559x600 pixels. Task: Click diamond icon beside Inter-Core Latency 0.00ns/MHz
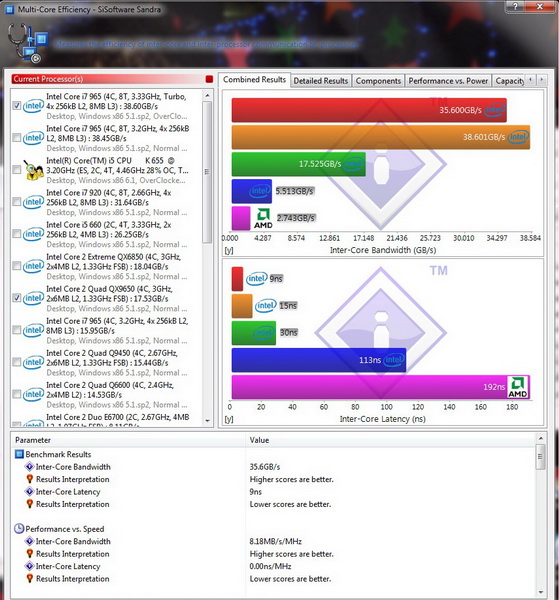pos(29,566)
